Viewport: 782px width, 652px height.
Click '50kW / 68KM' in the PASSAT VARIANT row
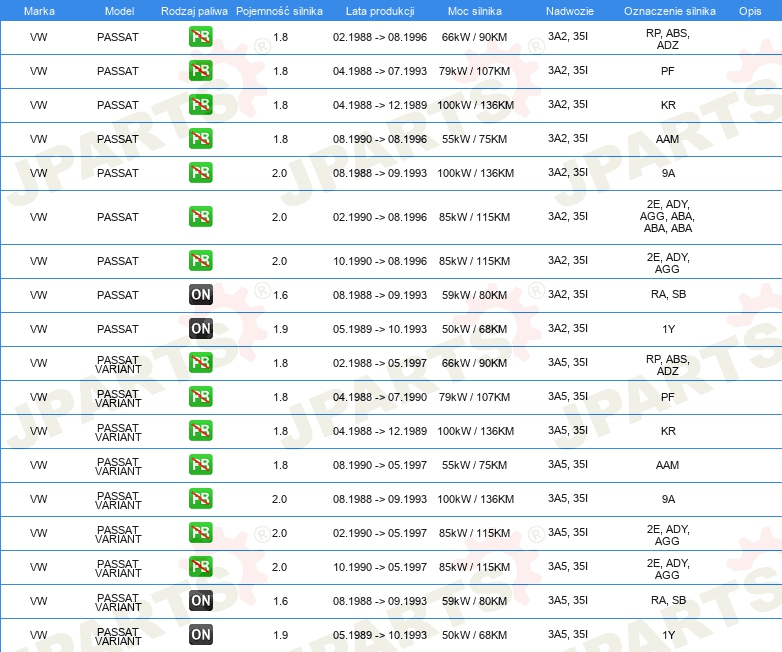click(474, 635)
